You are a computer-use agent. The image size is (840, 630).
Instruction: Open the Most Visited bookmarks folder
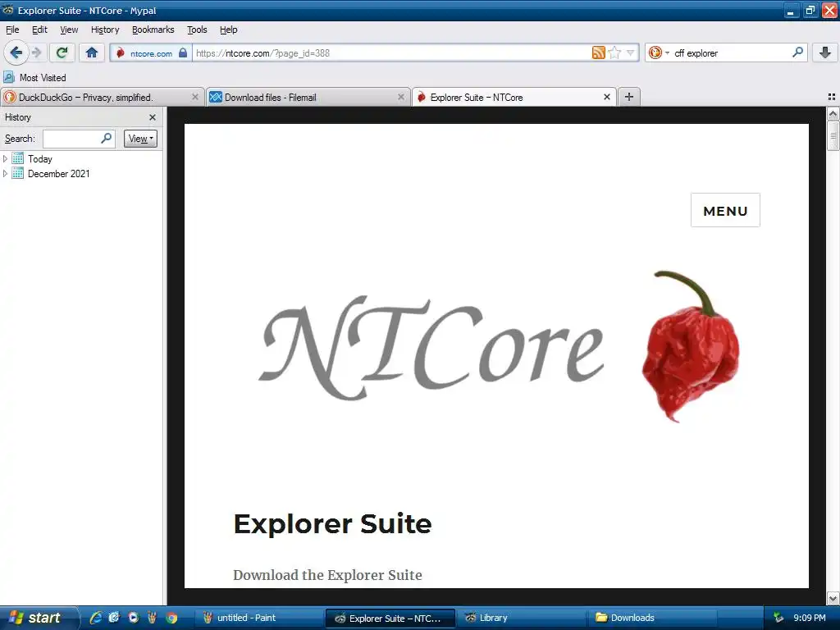tap(35, 78)
